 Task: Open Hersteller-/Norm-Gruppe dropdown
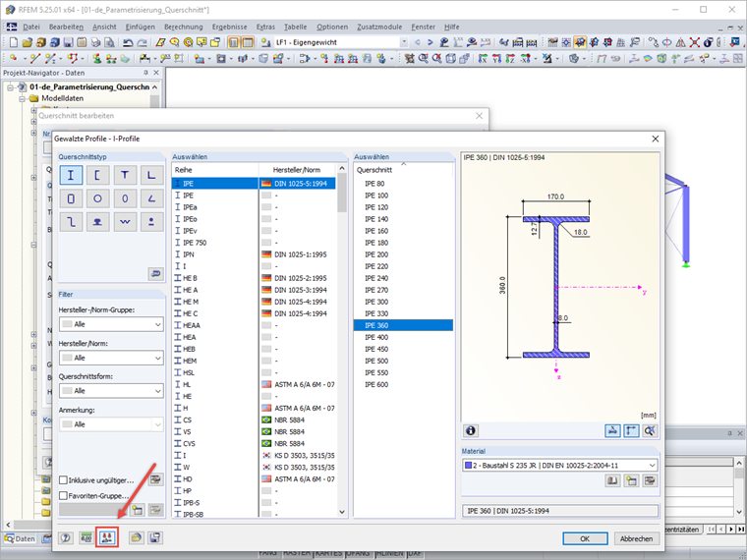coord(111,324)
